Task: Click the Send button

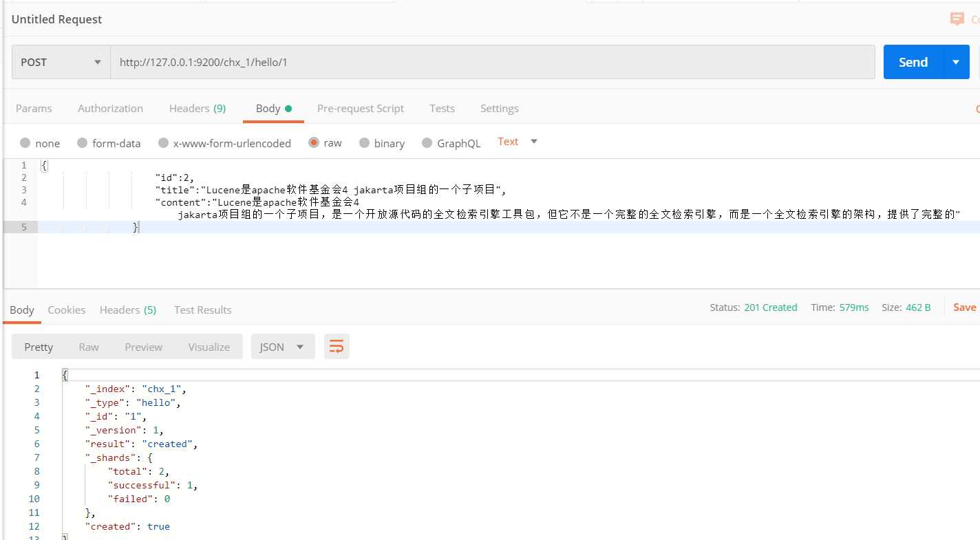Action: click(913, 62)
